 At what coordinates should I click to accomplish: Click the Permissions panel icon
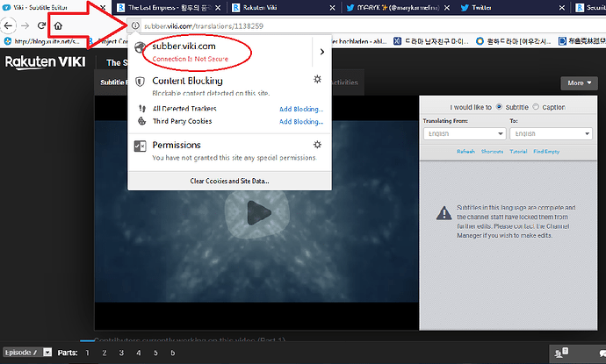pos(140,146)
